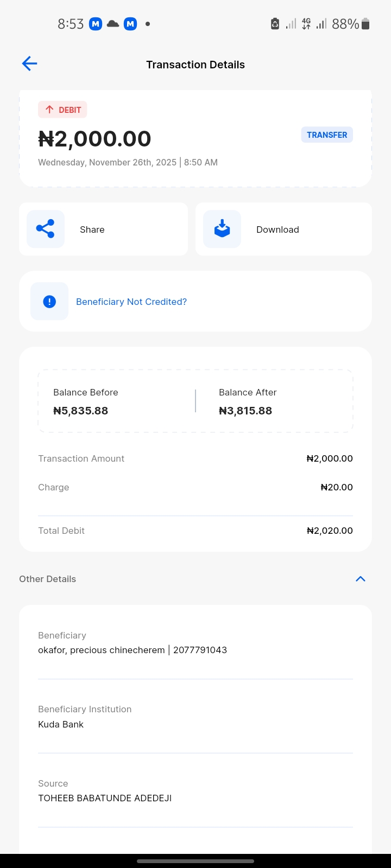Image resolution: width=391 pixels, height=868 pixels.
Task: Tap the bottom navigation gesture bar
Action: 195,861
